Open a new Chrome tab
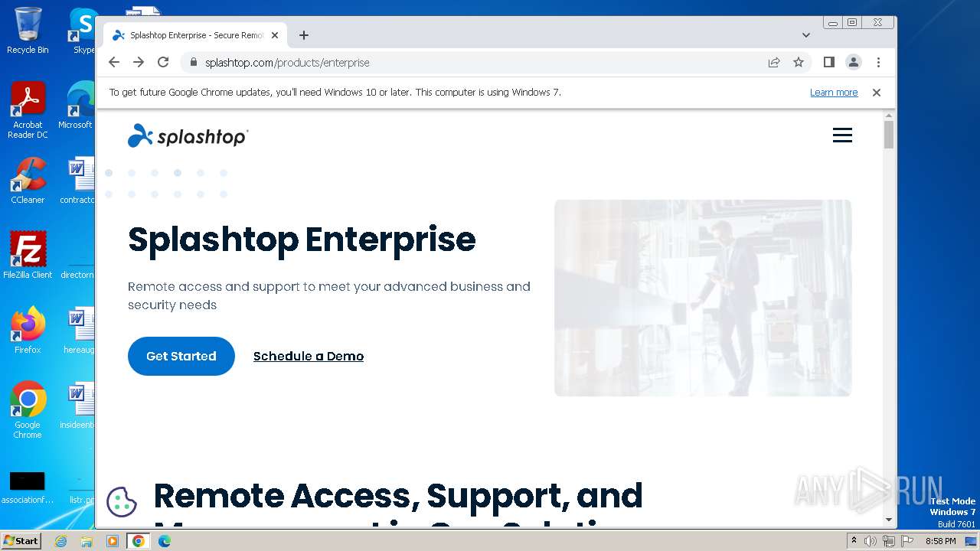Viewport: 980px width, 551px height. tap(304, 35)
